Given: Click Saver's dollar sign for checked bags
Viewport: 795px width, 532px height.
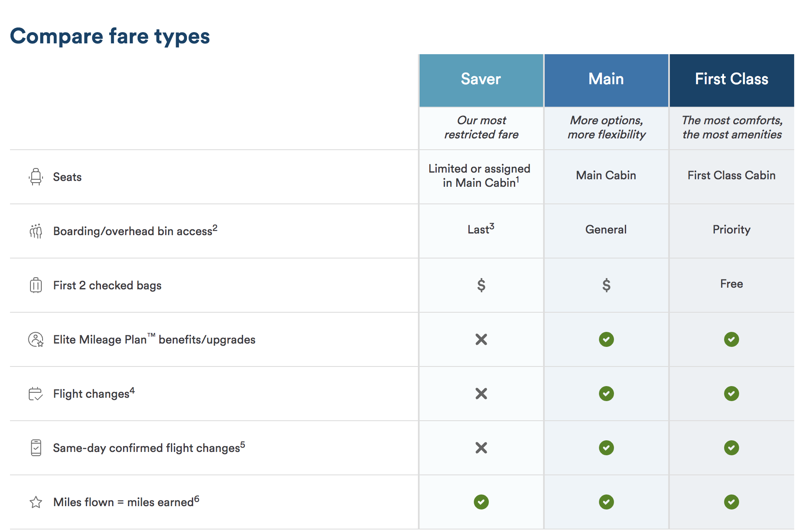Looking at the screenshot, I should (481, 285).
